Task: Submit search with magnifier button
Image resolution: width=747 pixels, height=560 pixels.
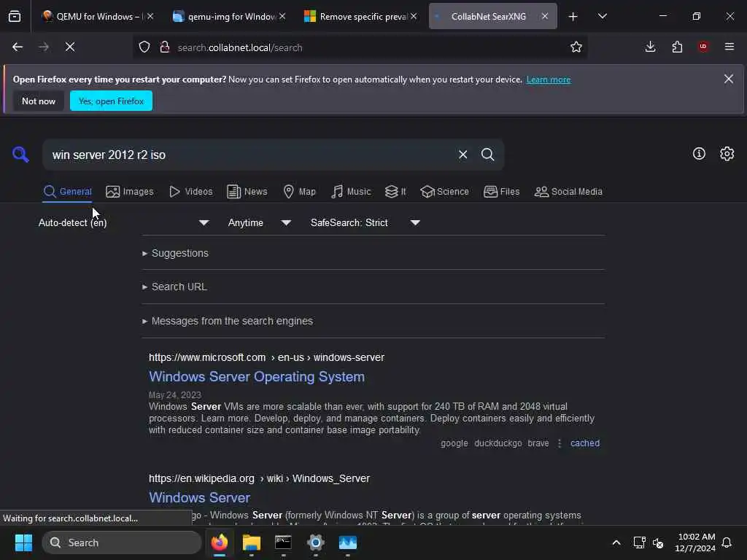Action: click(488, 155)
